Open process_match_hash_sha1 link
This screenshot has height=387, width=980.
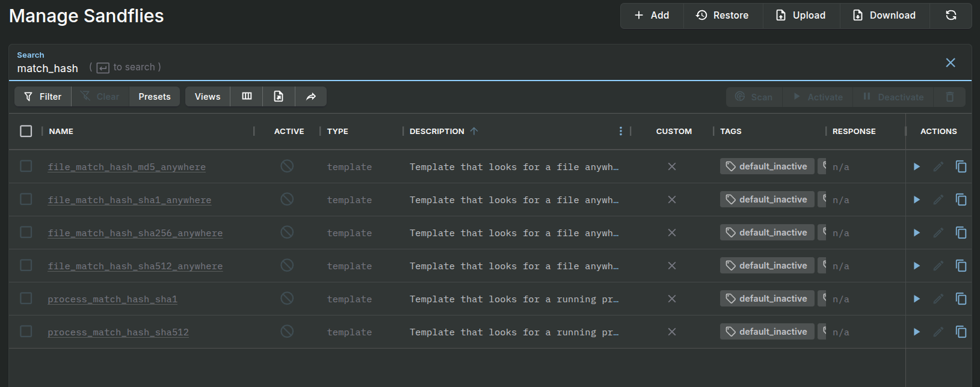click(112, 299)
